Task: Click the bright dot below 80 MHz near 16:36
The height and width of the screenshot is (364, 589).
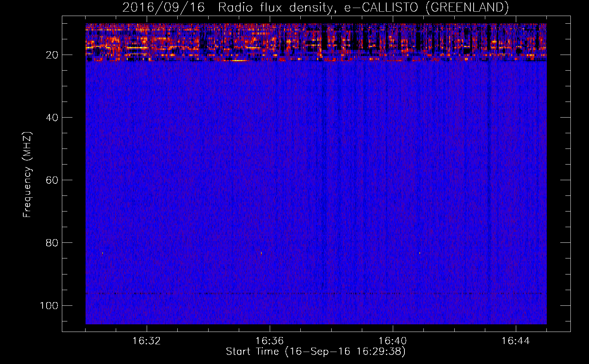Action: 261,253
